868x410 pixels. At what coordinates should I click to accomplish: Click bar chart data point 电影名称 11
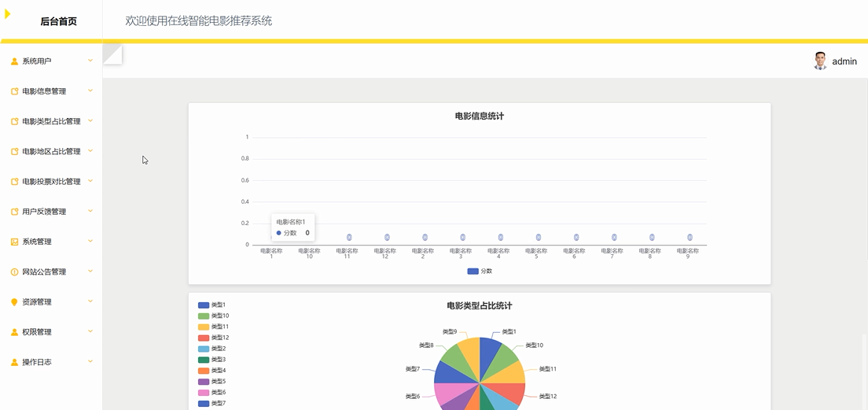[x=349, y=237]
